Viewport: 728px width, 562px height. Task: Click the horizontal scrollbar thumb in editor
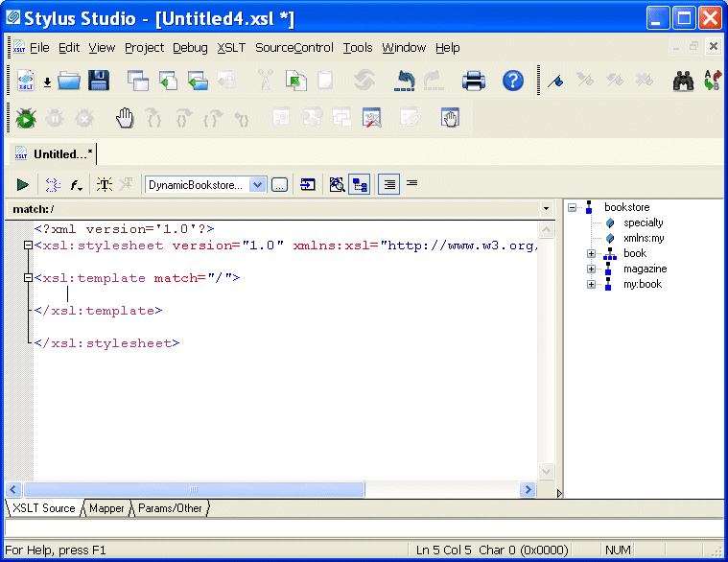point(192,489)
